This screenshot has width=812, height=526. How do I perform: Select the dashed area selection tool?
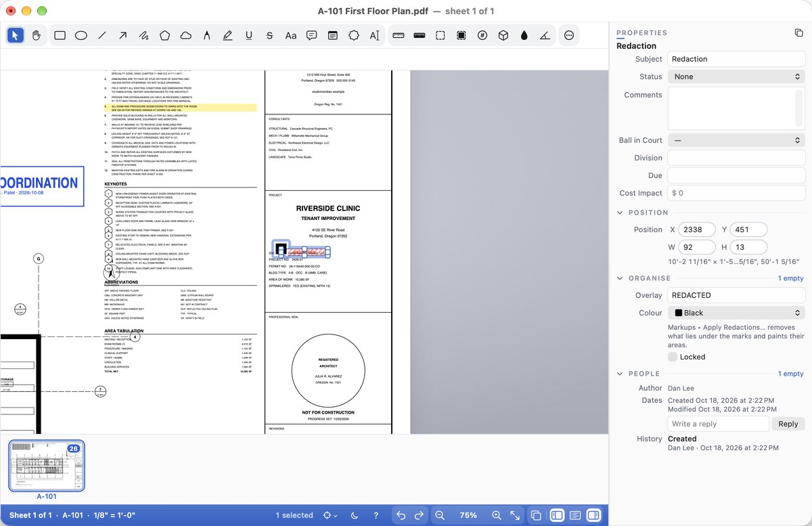coord(441,35)
